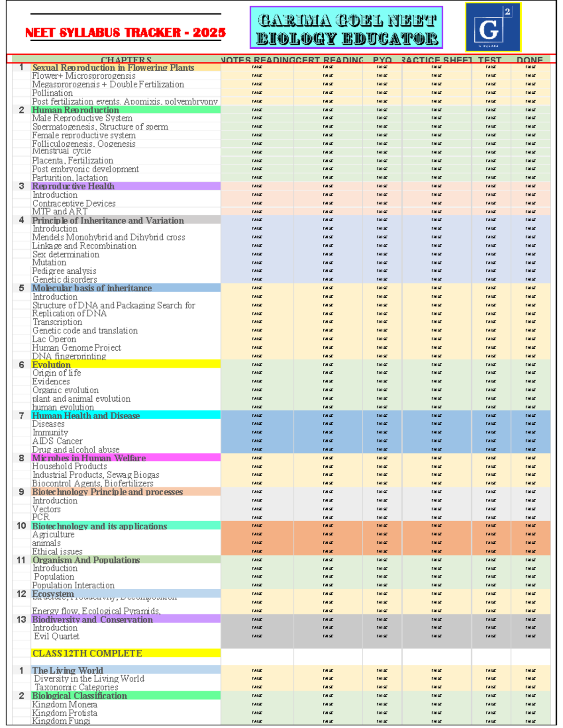Click the NEET Syllabus Tracker 2025 title
This screenshot has width=563, height=728.
[125, 32]
